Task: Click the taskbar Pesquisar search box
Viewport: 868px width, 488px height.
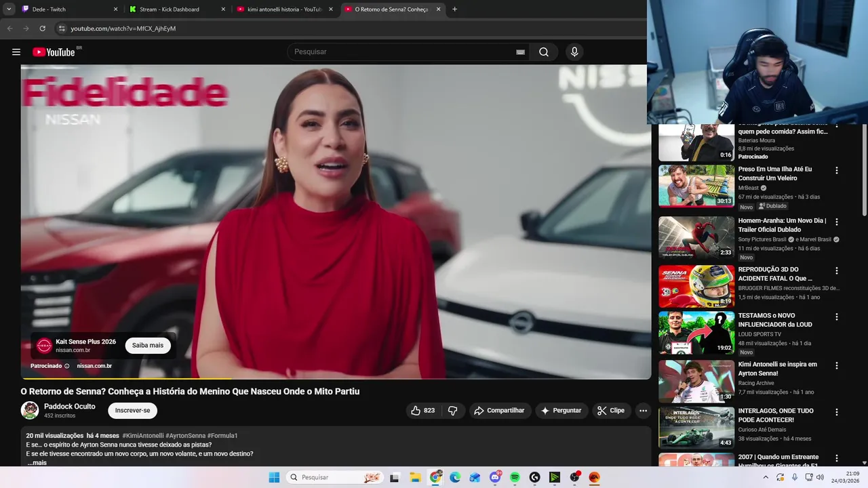Action: [x=334, y=477]
